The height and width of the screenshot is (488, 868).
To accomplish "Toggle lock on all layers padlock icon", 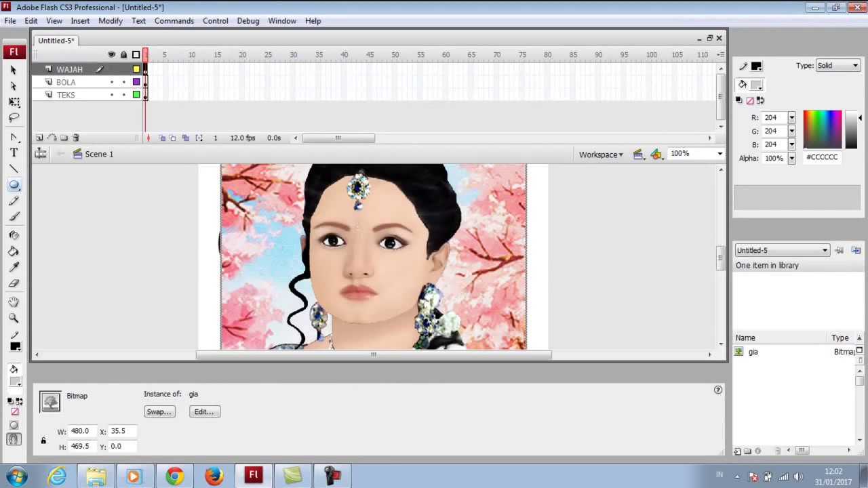I will pos(123,55).
